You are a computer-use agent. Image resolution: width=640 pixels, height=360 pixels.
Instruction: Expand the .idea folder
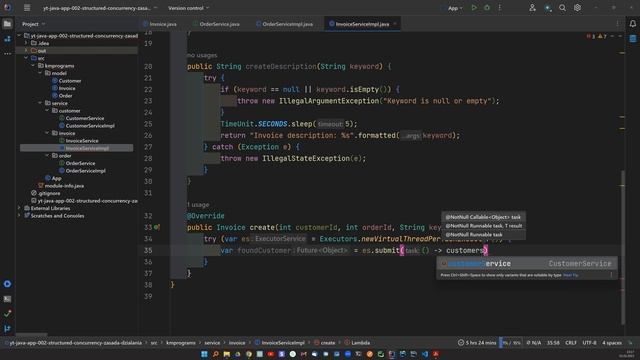coord(26,43)
